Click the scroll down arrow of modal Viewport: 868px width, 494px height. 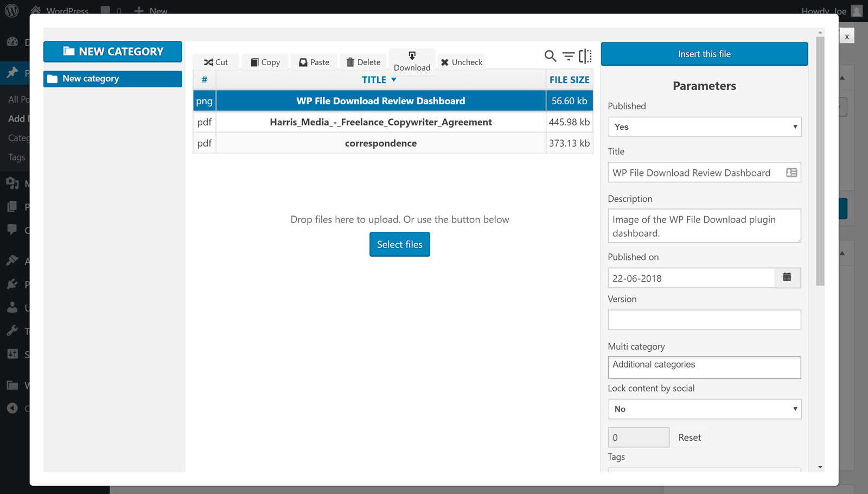tap(820, 467)
